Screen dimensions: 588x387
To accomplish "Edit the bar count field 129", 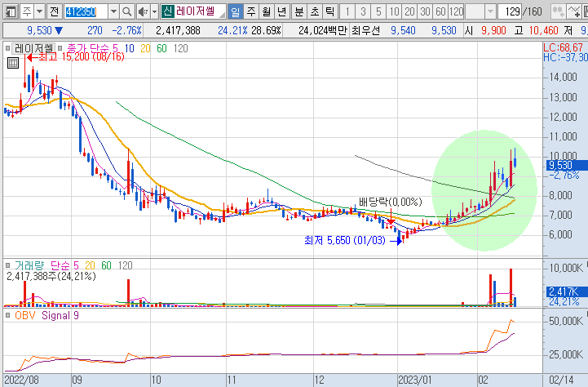I will pyautogui.click(x=510, y=12).
